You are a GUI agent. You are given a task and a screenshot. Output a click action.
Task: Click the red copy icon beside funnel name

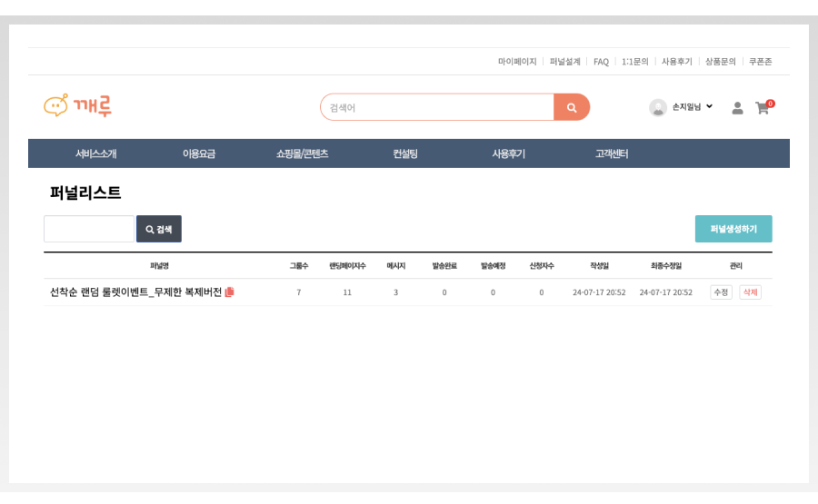pos(230,292)
